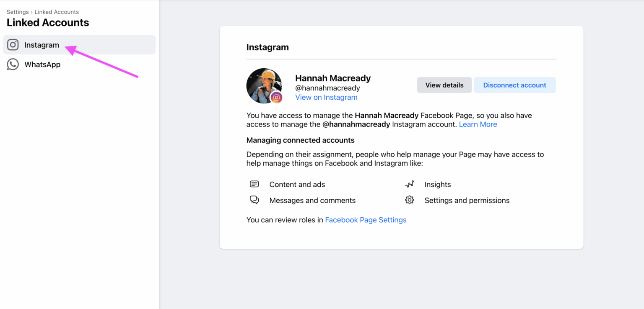
Task: Select Instagram in Linked Accounts sidebar
Action: [79, 45]
